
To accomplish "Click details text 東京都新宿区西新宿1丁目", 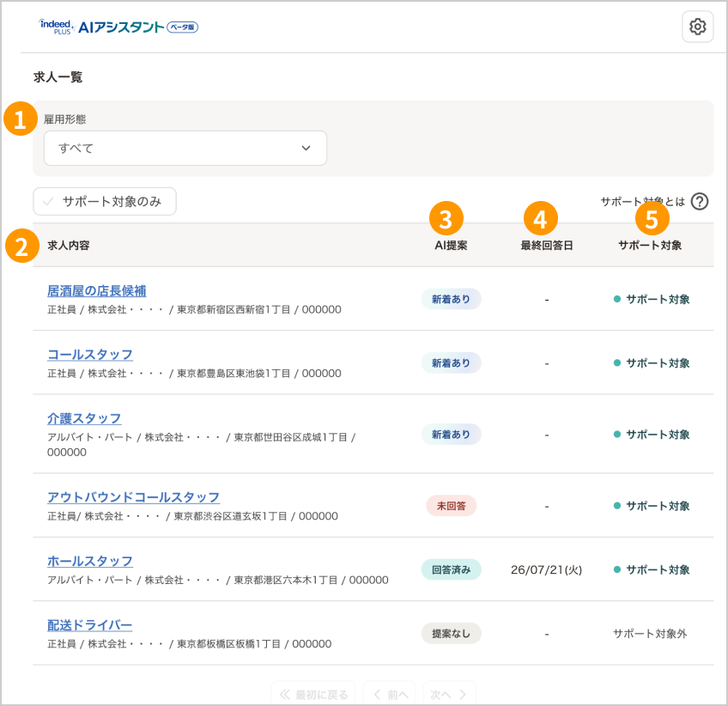I will click(x=234, y=309).
